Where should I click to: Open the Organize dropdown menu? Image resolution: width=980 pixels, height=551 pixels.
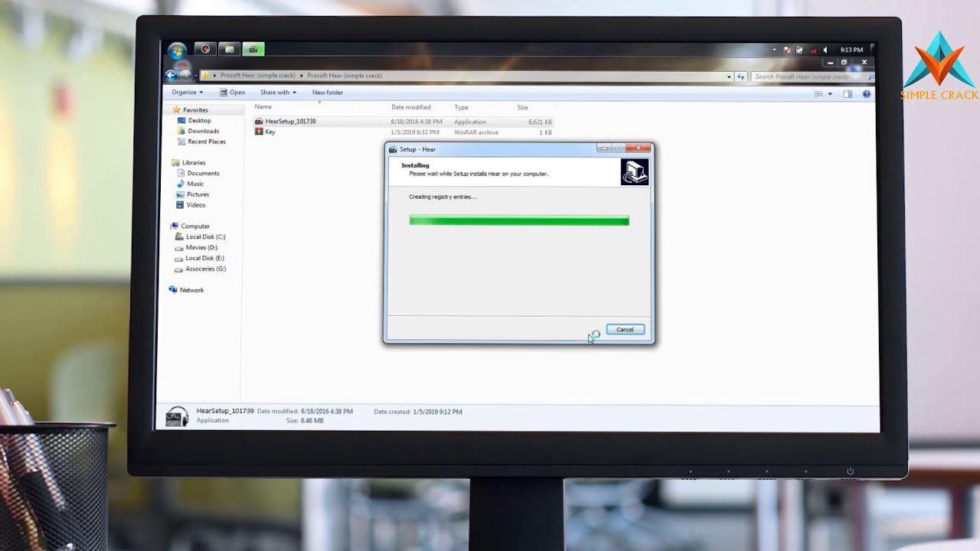tap(187, 93)
